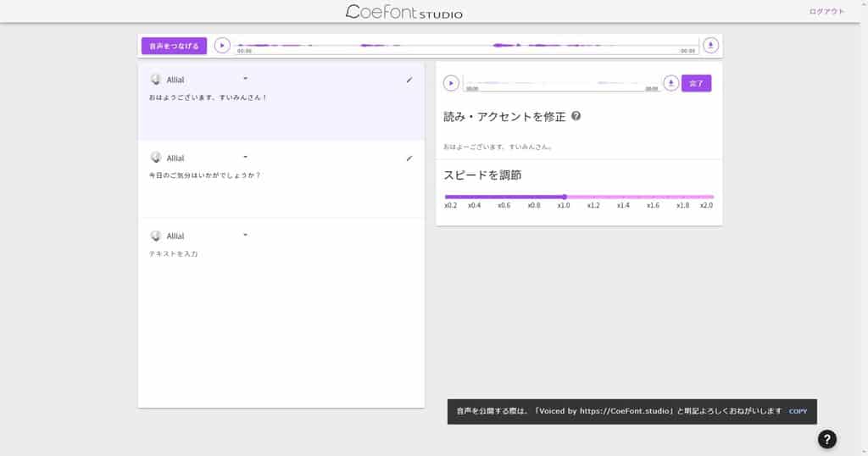Click the speed slider handle at x1.0

[x=564, y=197]
